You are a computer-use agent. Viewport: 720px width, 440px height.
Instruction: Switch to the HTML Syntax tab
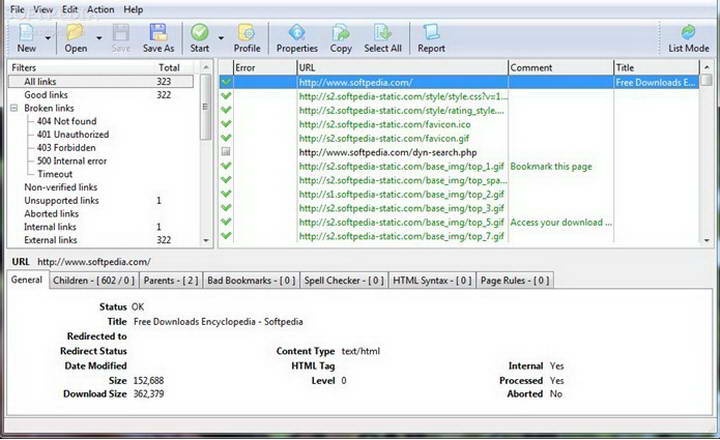432,281
